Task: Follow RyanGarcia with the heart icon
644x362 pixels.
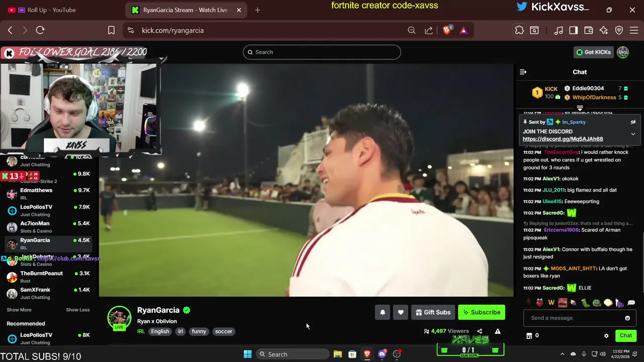Action: [400, 312]
